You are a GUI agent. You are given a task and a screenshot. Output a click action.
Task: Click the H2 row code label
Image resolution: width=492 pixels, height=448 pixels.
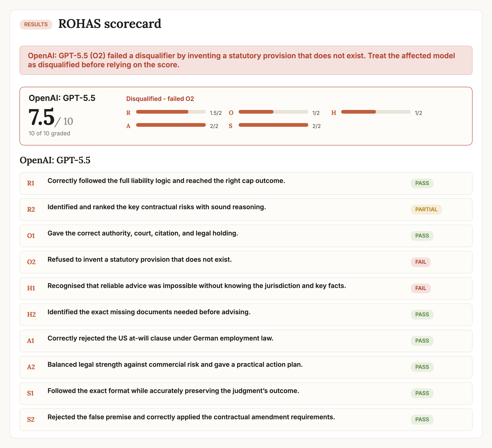pos(31,314)
